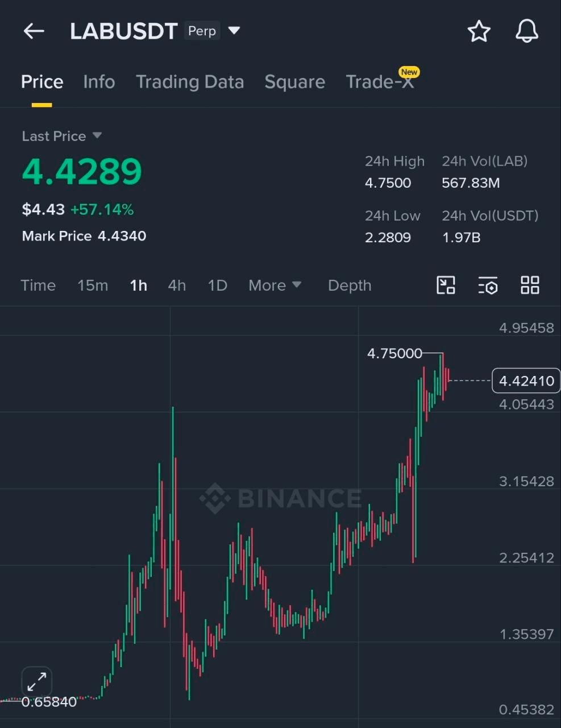Tap the 2.25412 price axis label
This screenshot has width=561, height=728.
pyautogui.click(x=526, y=557)
